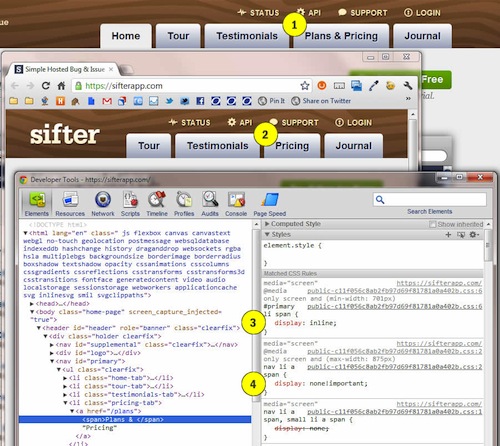Toggle the Show inherited checkbox
The height and width of the screenshot is (446, 500).
point(432,224)
